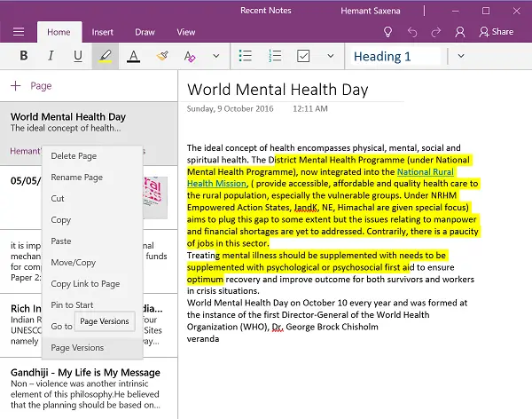Click the word veranda in the note
This screenshot has width=532, height=419.
(x=203, y=339)
